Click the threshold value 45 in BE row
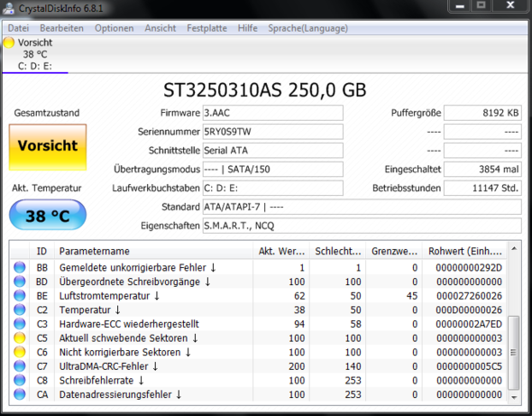Viewport: 532px width, 416px height. (x=411, y=296)
